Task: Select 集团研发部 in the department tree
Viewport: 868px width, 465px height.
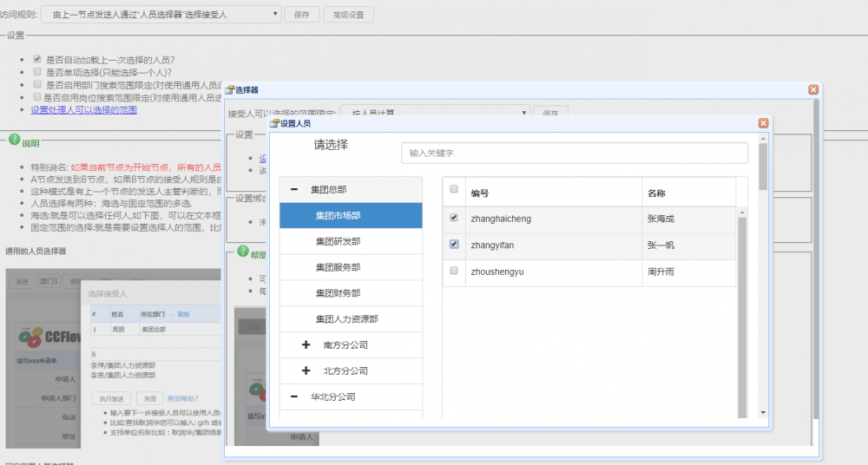Action: pos(338,241)
